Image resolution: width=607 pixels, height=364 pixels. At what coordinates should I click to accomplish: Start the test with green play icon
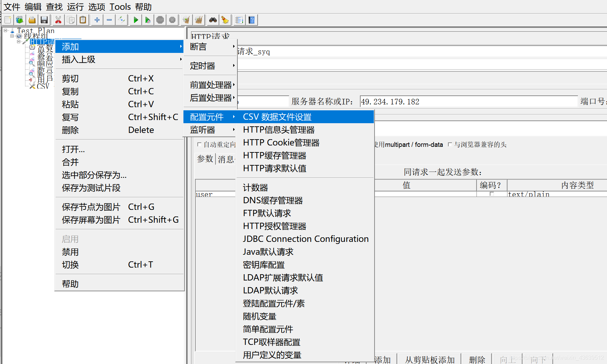pos(136,20)
